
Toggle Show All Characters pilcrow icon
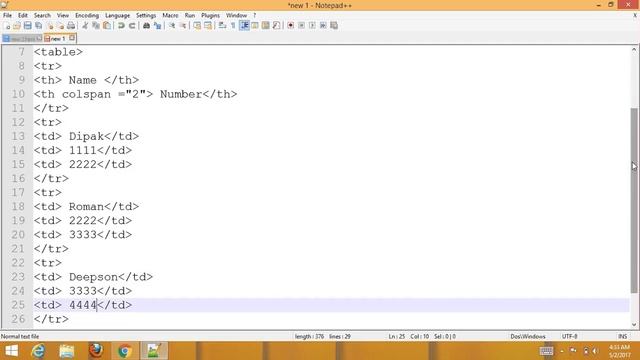click(233, 26)
